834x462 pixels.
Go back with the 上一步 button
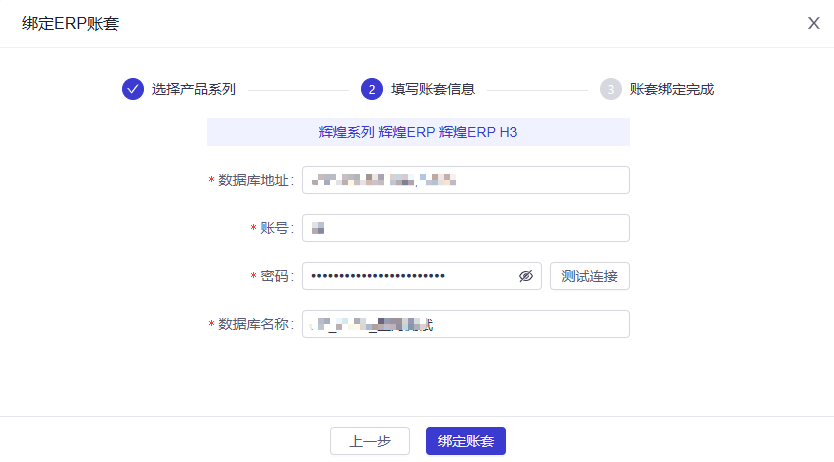(x=370, y=441)
